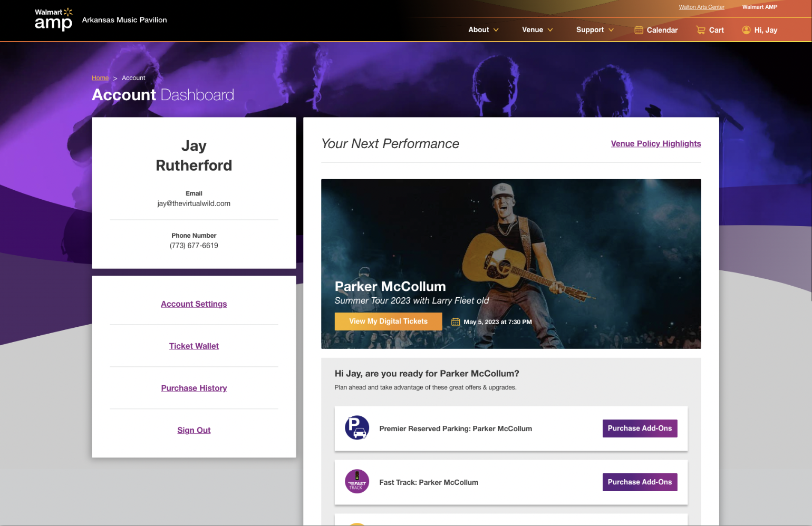812x526 pixels.
Task: Click the Fast Track icon
Action: pyautogui.click(x=357, y=481)
